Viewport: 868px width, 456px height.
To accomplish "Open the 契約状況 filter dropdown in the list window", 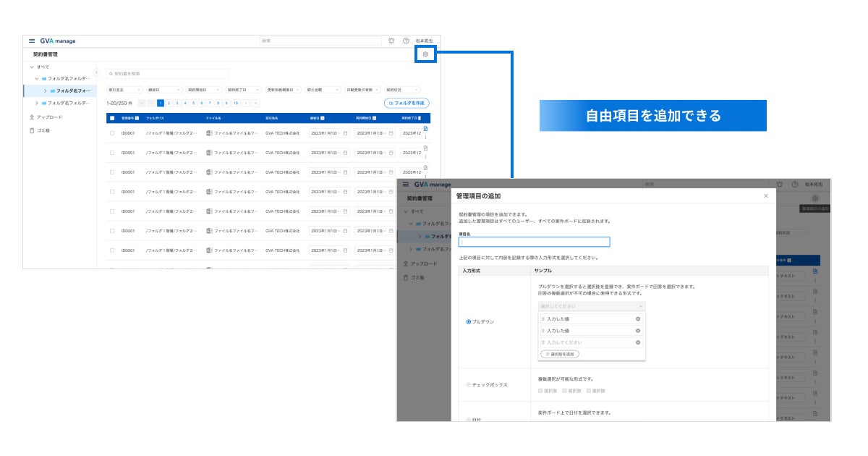I will coord(403,90).
